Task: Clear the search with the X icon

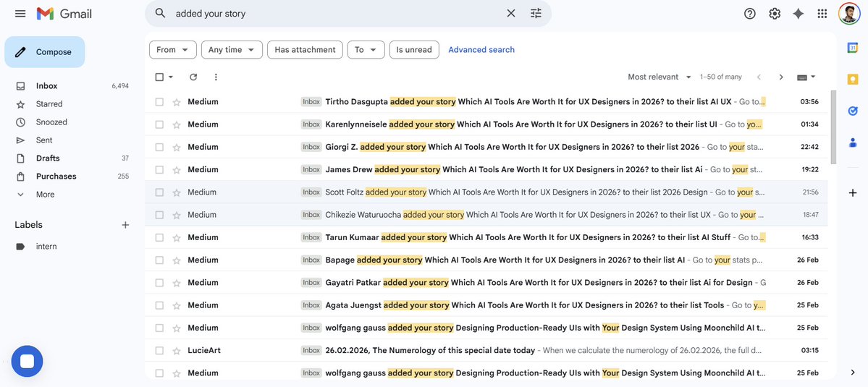Action: (x=510, y=14)
